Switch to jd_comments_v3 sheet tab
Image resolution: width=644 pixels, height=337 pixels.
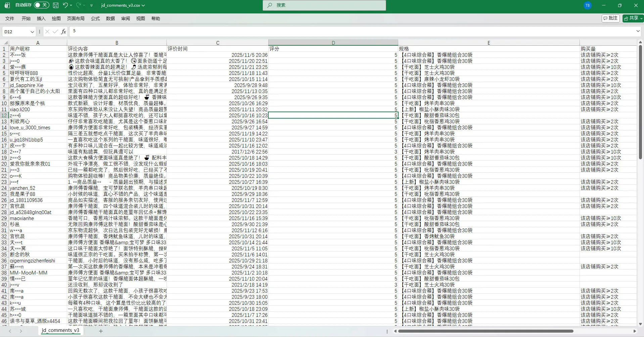coord(60,330)
